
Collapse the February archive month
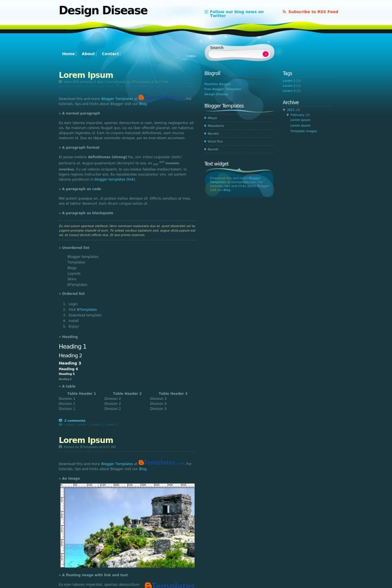(x=288, y=115)
